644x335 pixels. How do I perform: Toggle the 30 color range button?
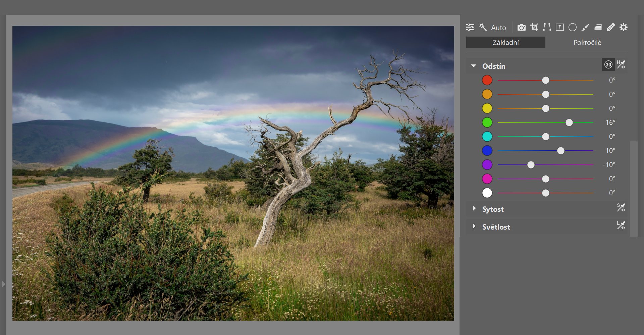tap(608, 64)
